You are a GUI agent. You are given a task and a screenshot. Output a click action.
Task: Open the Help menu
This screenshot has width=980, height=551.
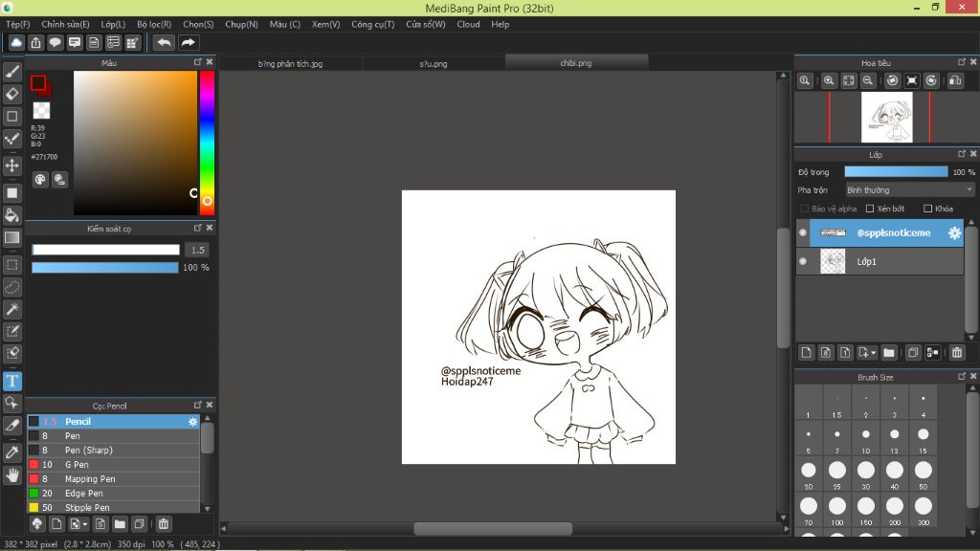pyautogui.click(x=500, y=24)
